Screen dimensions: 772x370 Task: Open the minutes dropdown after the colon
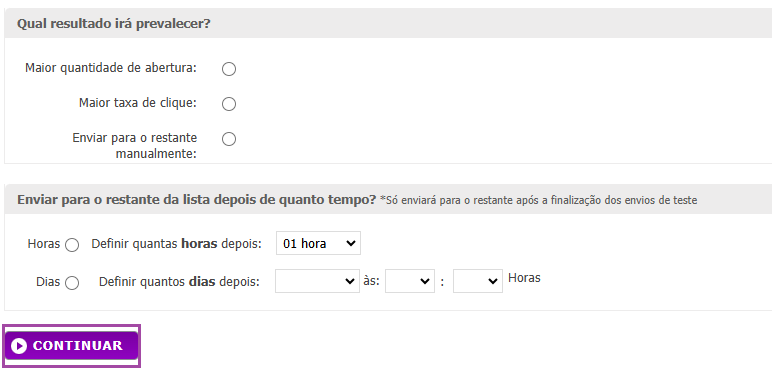[x=478, y=281]
